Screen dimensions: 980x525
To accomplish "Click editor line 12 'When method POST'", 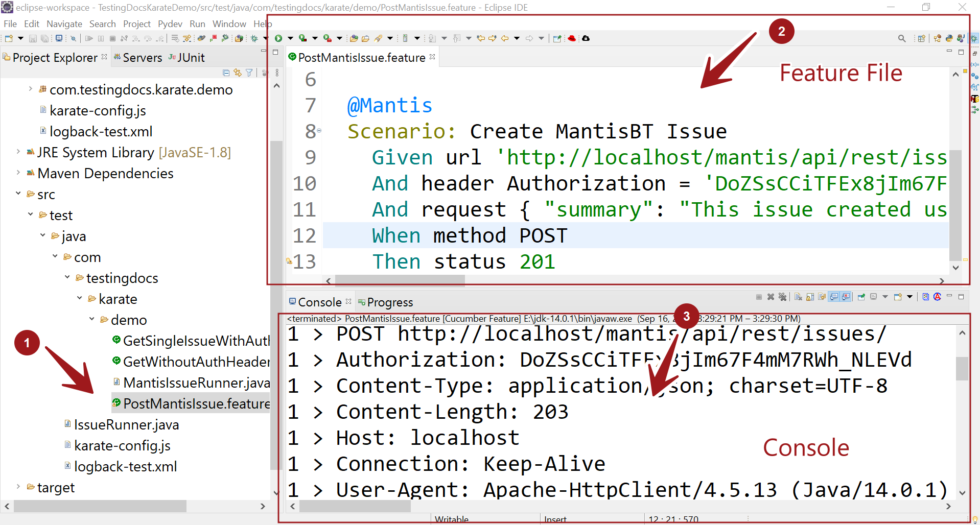I will (x=470, y=235).
